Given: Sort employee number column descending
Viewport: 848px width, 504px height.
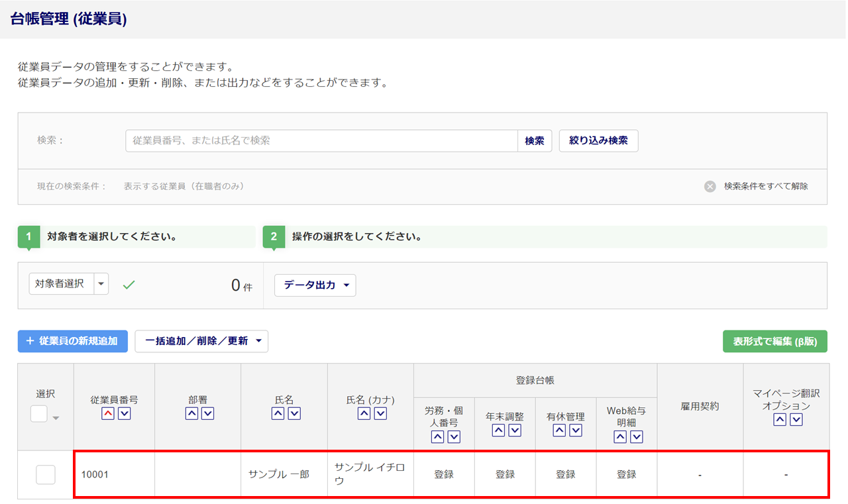Looking at the screenshot, I should click(x=124, y=414).
